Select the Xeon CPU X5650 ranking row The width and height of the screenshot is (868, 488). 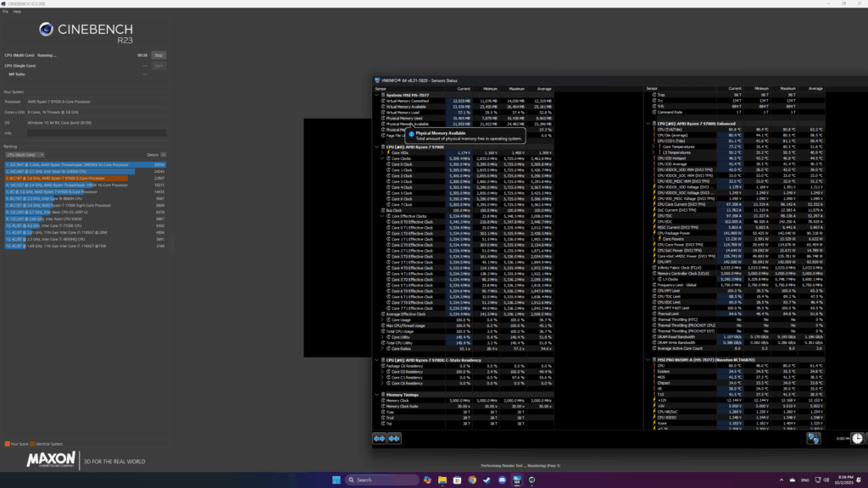pos(86,219)
